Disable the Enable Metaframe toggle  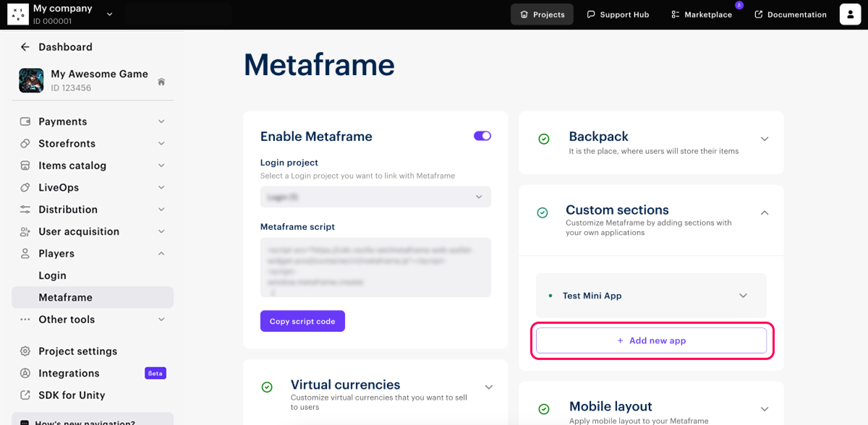[x=482, y=136]
